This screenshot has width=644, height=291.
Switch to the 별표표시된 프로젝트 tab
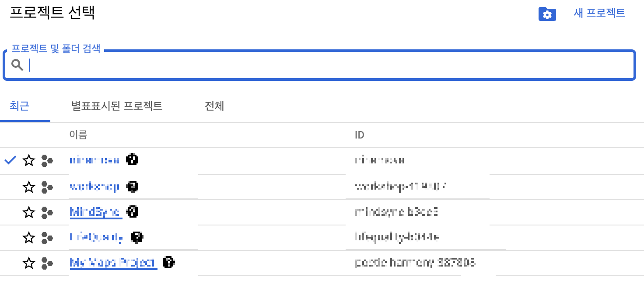117,106
